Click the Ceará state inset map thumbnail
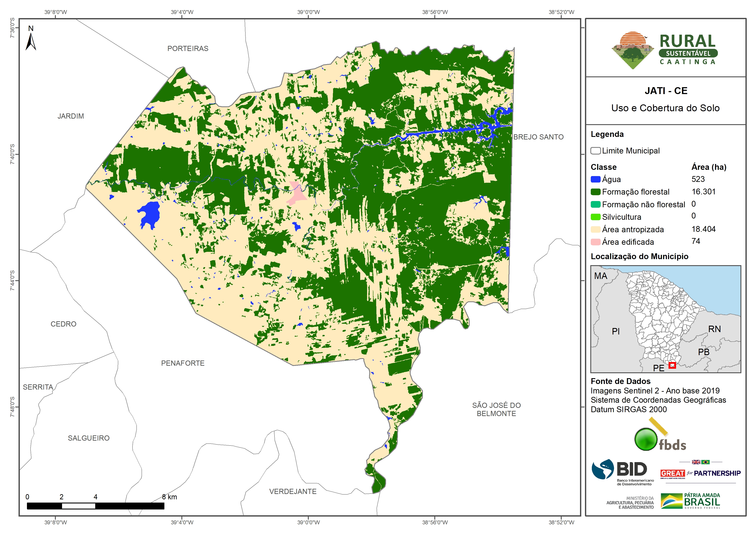756x534 pixels. pos(666,319)
